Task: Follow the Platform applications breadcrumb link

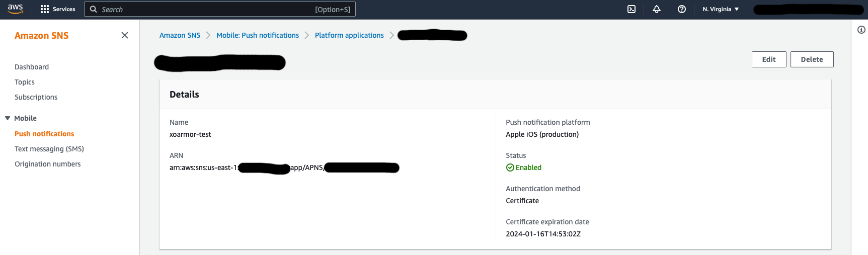Action: [349, 35]
